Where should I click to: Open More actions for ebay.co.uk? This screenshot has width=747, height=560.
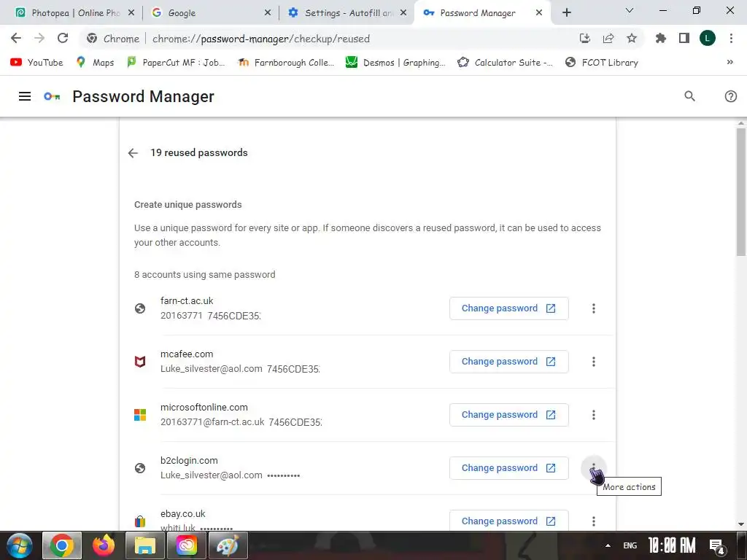(x=594, y=521)
